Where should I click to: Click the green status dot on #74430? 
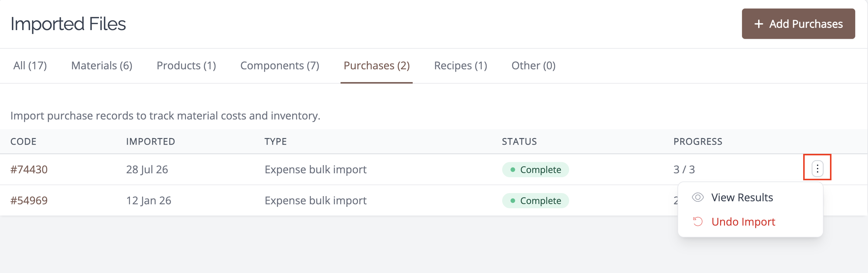pos(513,169)
